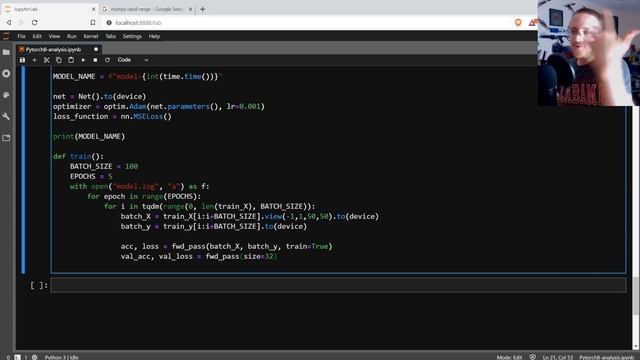The width and height of the screenshot is (640, 360).
Task: Copy the selected cell from toolbar
Action: (59, 60)
